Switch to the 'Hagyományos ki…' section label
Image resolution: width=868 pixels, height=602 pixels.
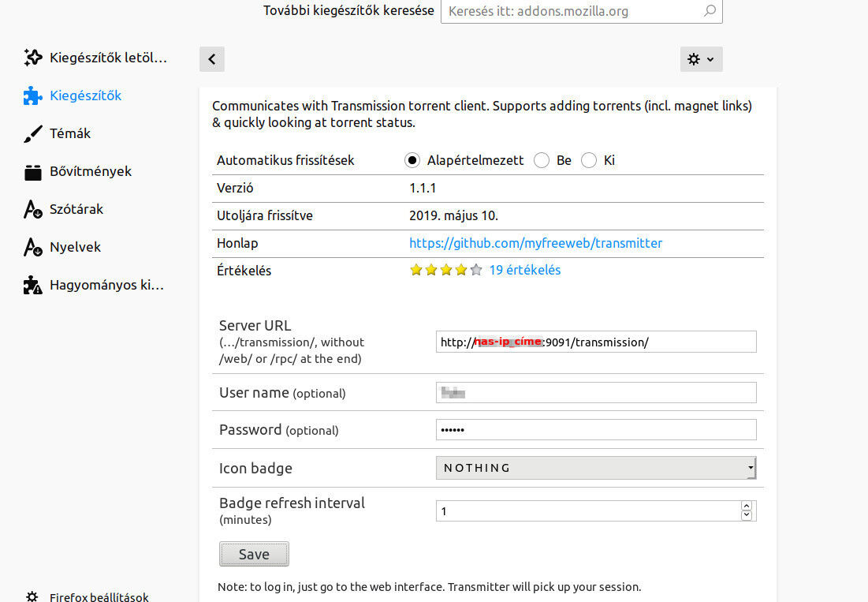pos(107,285)
